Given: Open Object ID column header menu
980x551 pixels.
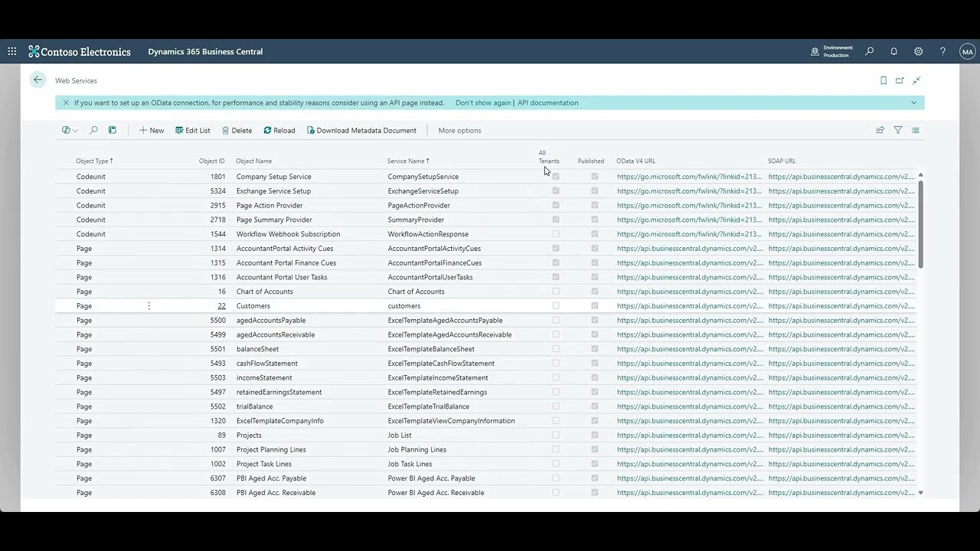Looking at the screenshot, I should [212, 161].
